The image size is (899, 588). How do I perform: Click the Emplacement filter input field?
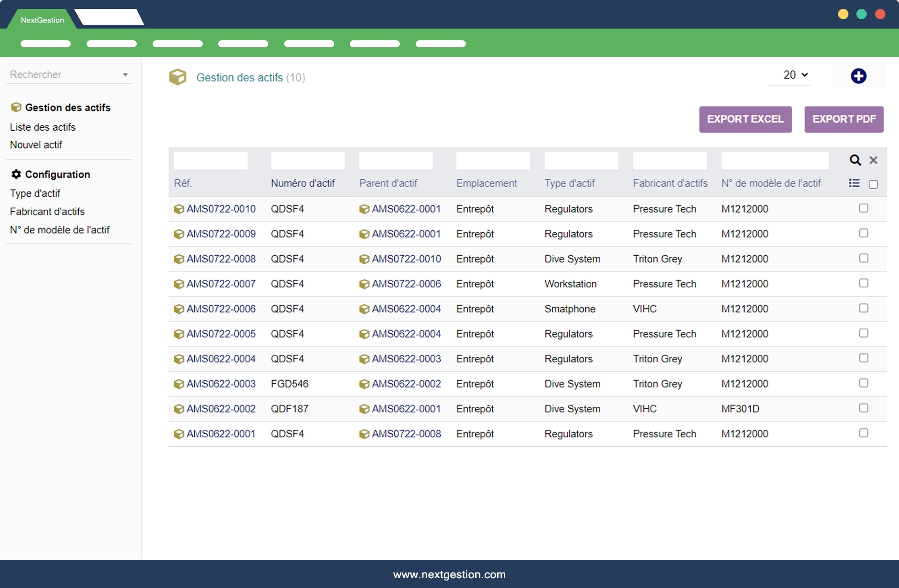click(493, 161)
